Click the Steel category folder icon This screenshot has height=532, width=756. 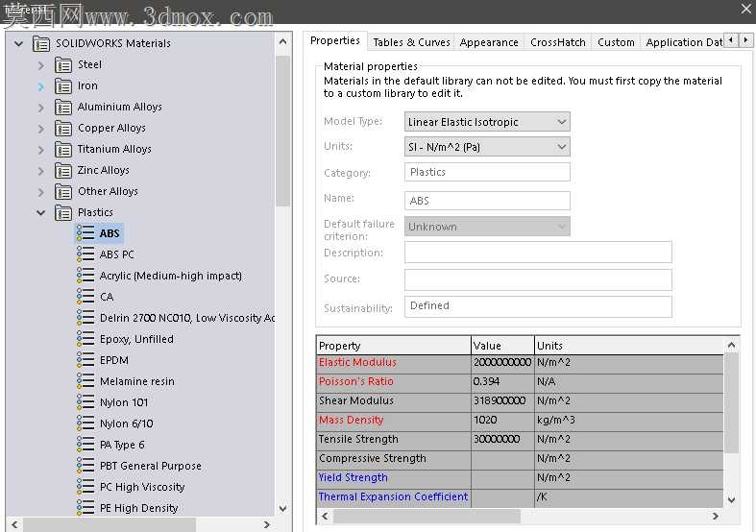(63, 65)
